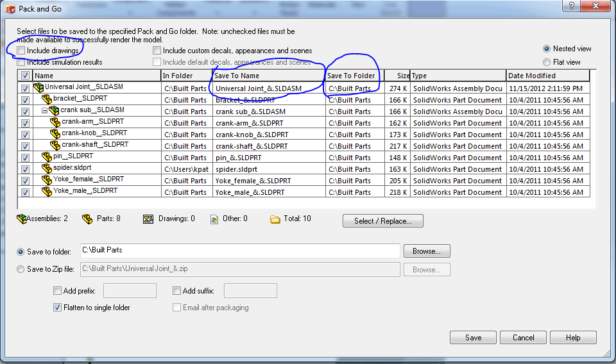Screen dimensions: 616x364
Task: Browse for the save folder
Action: pyautogui.click(x=427, y=251)
